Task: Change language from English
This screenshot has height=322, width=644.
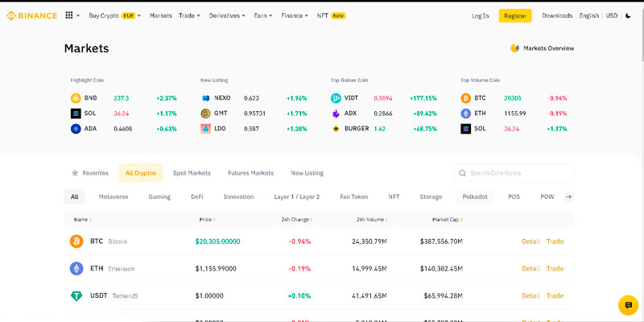Action: click(x=589, y=15)
